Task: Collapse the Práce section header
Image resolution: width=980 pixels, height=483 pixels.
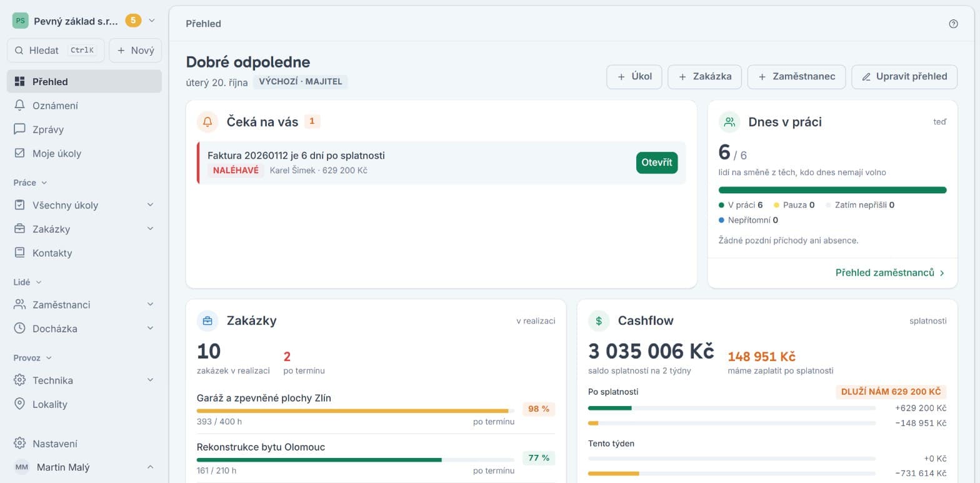Action: 31,182
